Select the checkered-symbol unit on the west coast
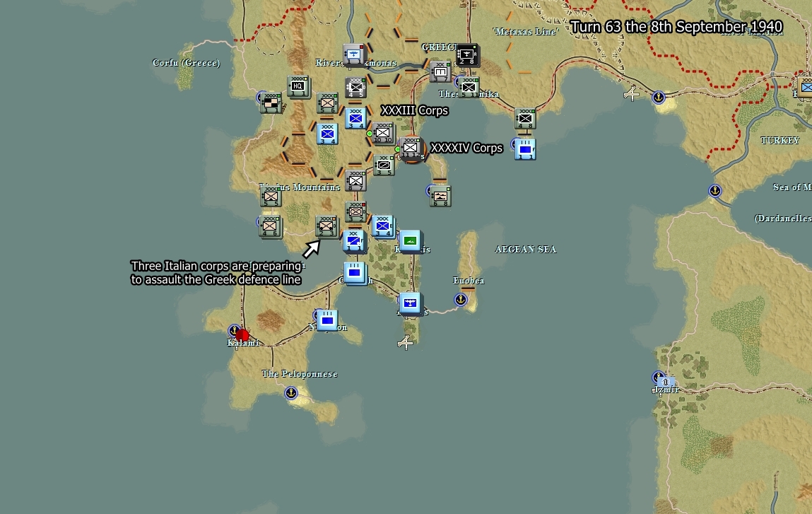Image resolution: width=812 pixels, height=514 pixels. tap(271, 103)
